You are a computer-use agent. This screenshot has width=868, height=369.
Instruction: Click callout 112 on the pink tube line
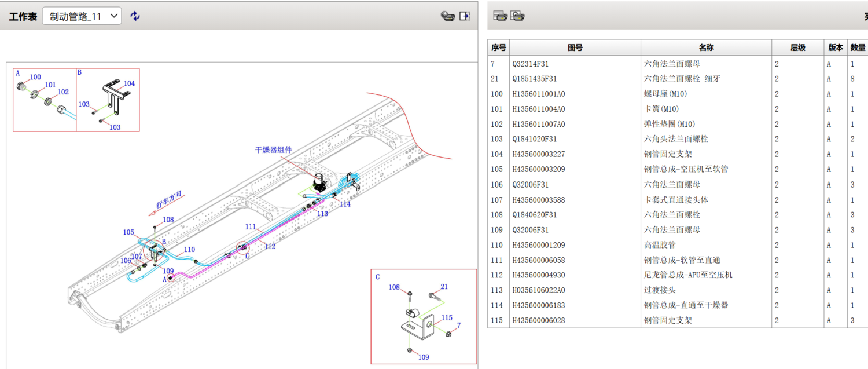pos(270,246)
